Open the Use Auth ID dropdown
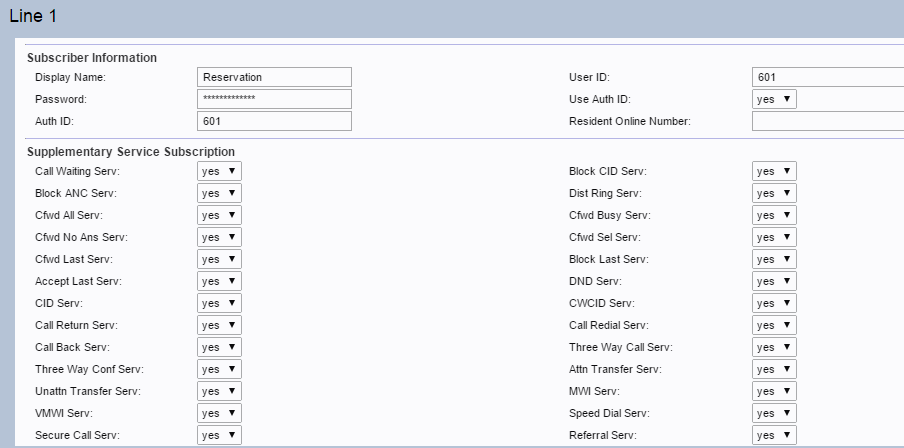The height and width of the screenshot is (448, 904). point(774,99)
